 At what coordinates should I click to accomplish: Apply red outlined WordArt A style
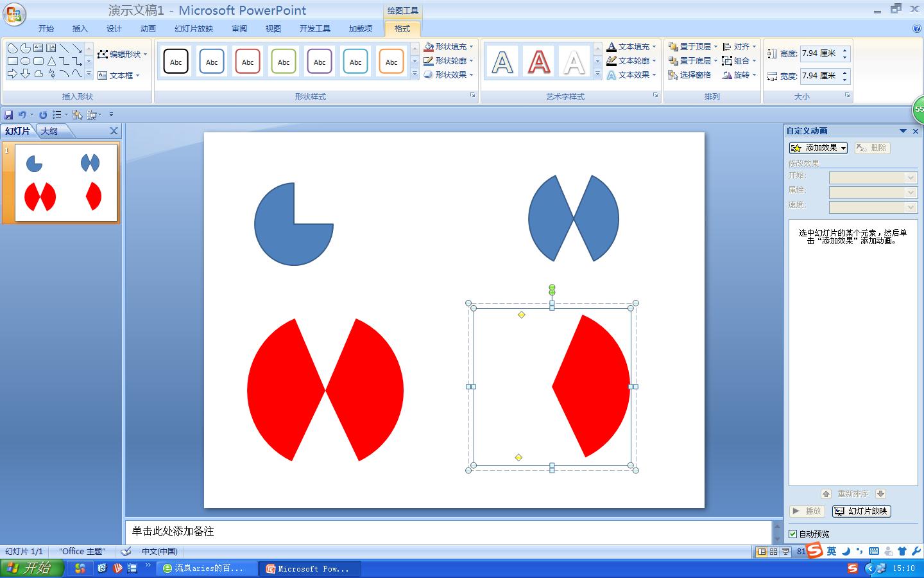tap(538, 62)
